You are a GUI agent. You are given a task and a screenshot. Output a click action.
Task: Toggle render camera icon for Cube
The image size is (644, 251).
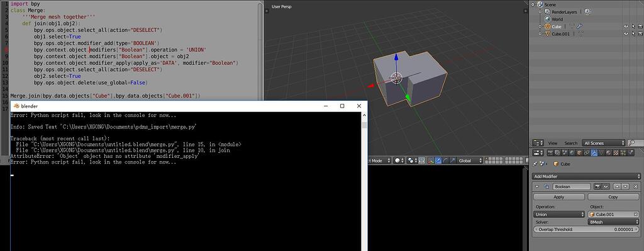click(x=640, y=26)
